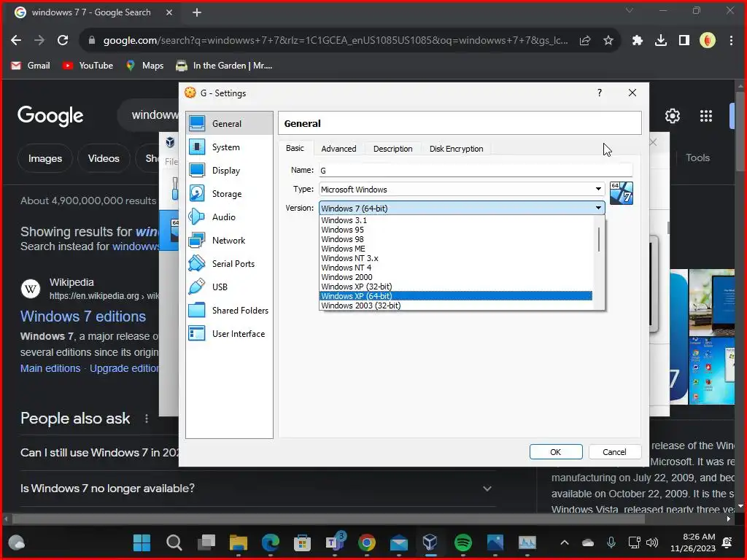Open a new Chrome tab

coord(197,12)
